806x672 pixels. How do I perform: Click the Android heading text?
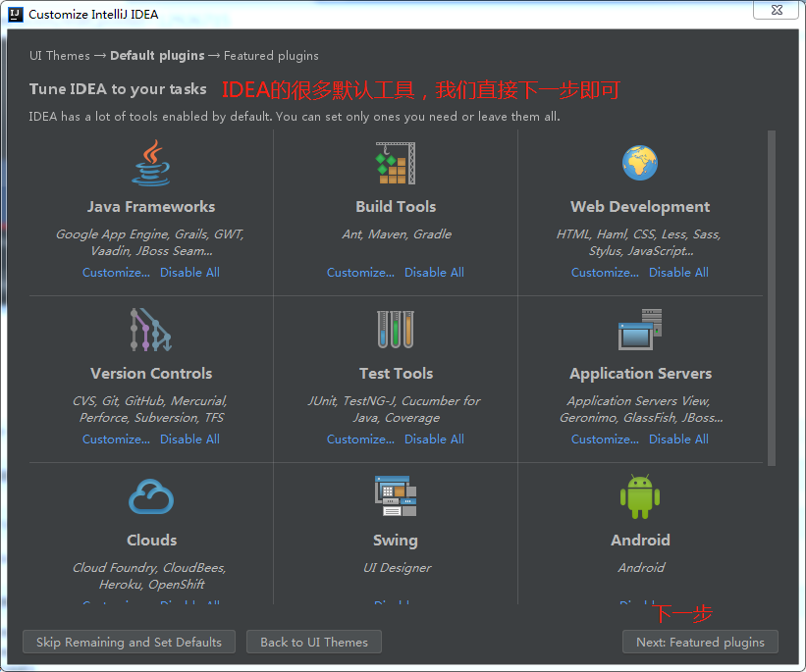640,540
